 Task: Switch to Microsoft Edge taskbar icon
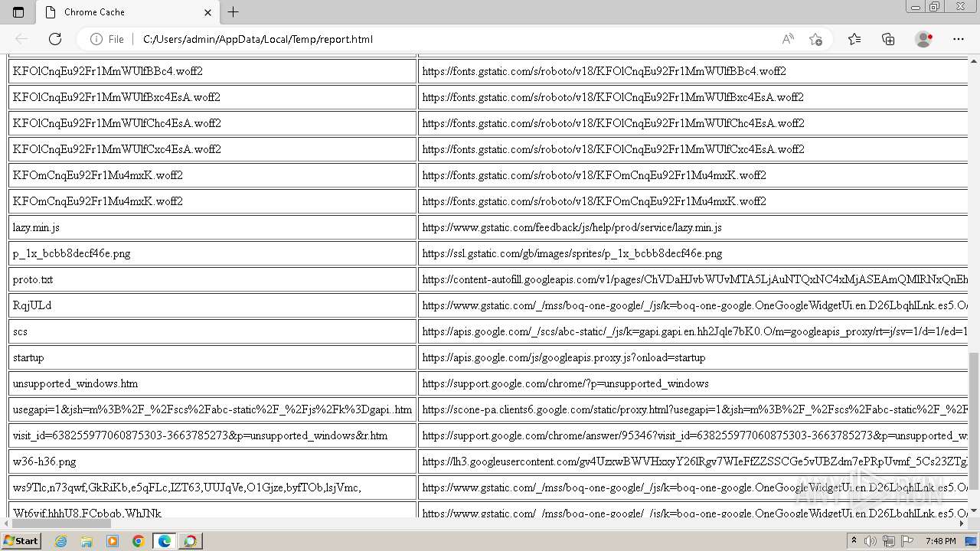tap(165, 541)
